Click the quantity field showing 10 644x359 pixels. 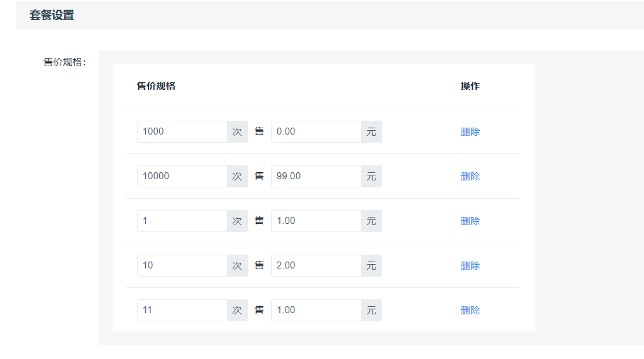coord(182,265)
